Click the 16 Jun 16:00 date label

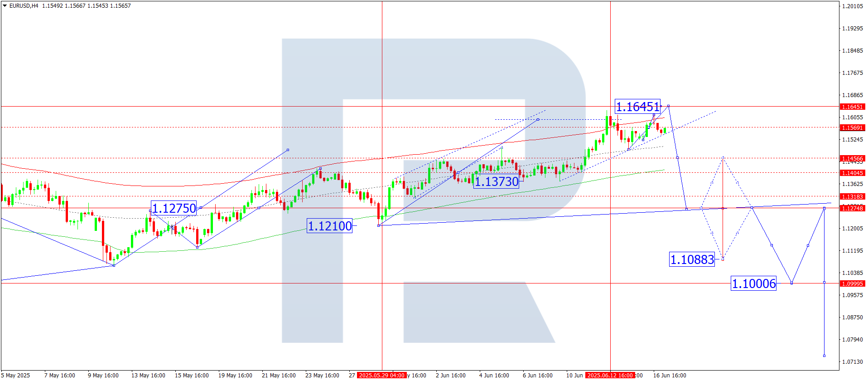point(670,375)
